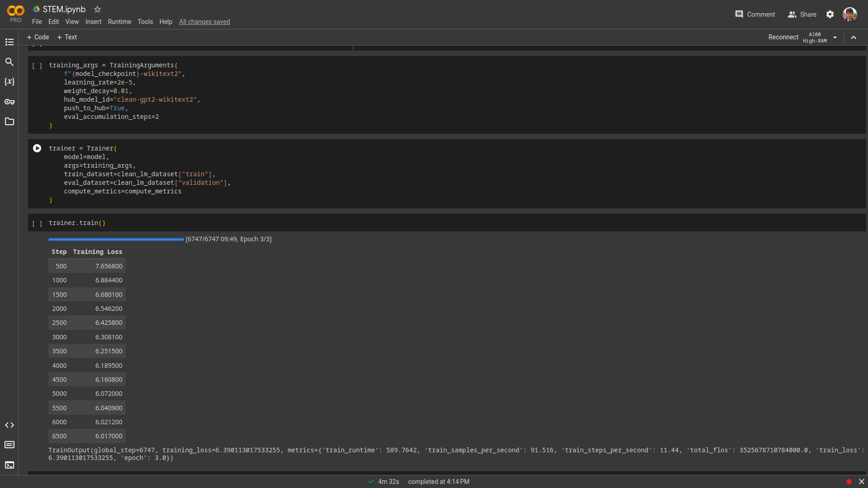Star the STEM.ipynb notebook
This screenshot has height=488, width=868.
tap(97, 9)
